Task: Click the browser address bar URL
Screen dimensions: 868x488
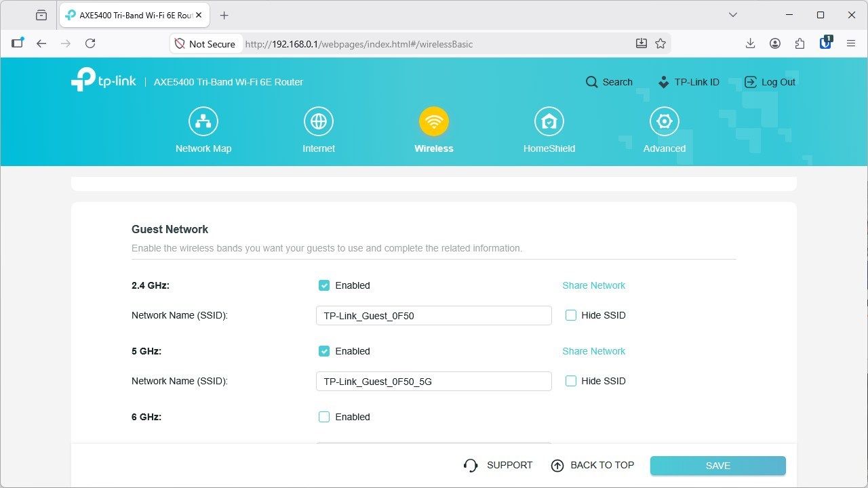Action: click(359, 44)
